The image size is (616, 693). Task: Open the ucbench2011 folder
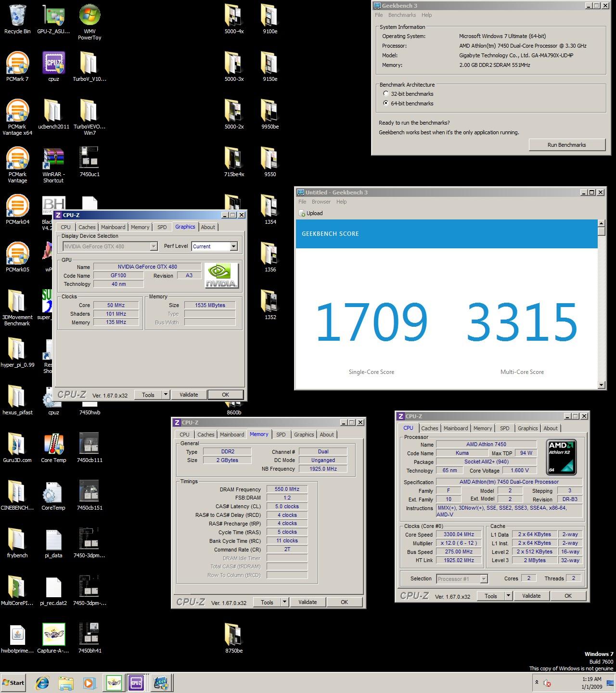(53, 114)
